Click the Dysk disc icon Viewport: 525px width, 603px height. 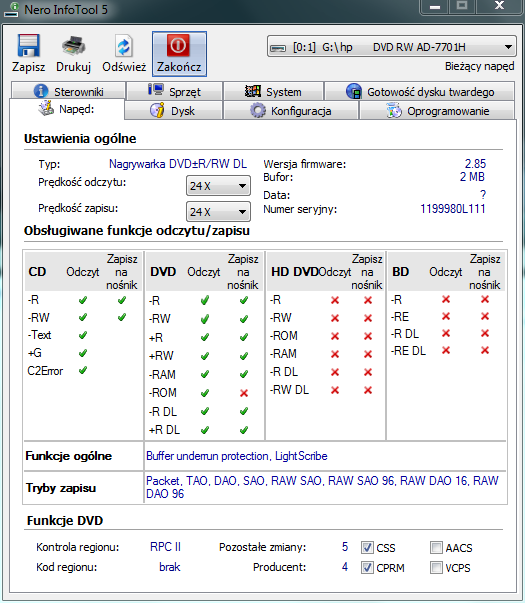point(157,110)
